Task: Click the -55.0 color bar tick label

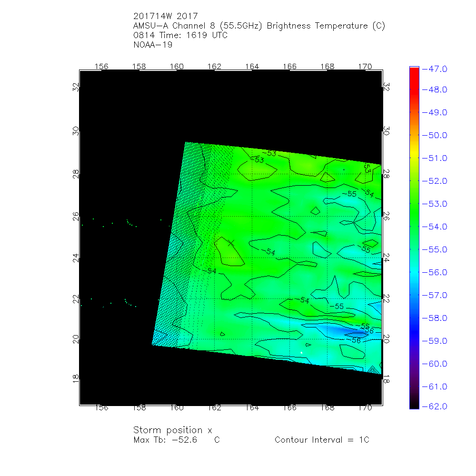Action: coord(435,249)
